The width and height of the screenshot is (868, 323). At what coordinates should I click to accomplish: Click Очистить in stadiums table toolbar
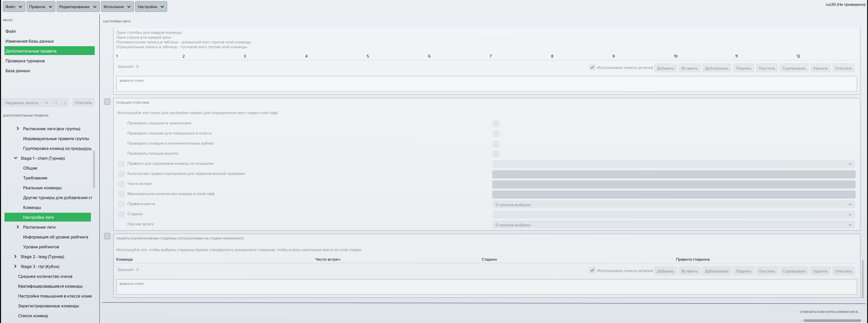coord(844,271)
